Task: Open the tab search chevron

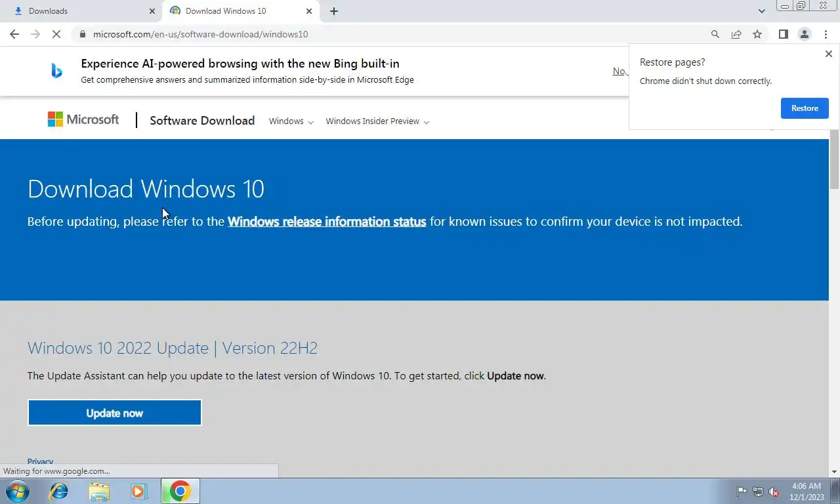Action: pos(761,11)
